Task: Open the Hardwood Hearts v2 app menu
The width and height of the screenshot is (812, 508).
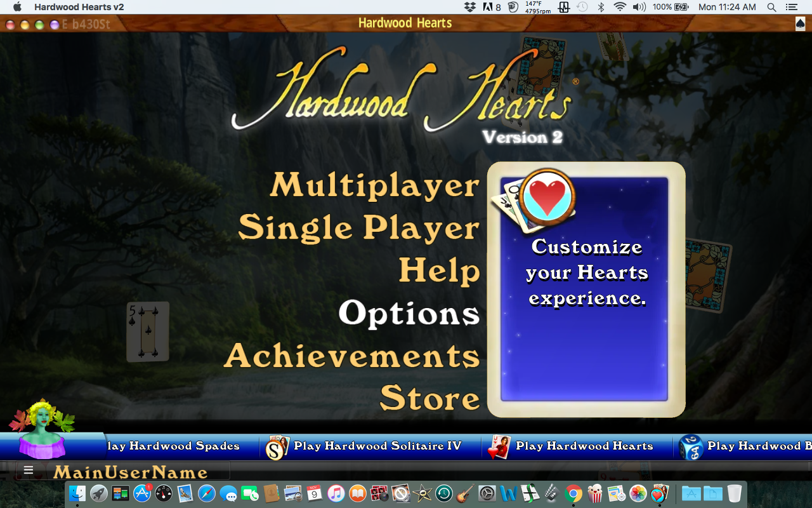Action: [x=79, y=7]
